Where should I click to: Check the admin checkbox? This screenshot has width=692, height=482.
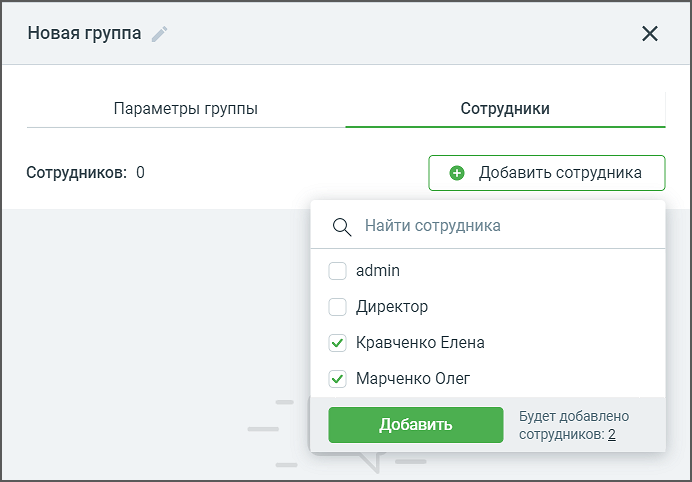[337, 271]
